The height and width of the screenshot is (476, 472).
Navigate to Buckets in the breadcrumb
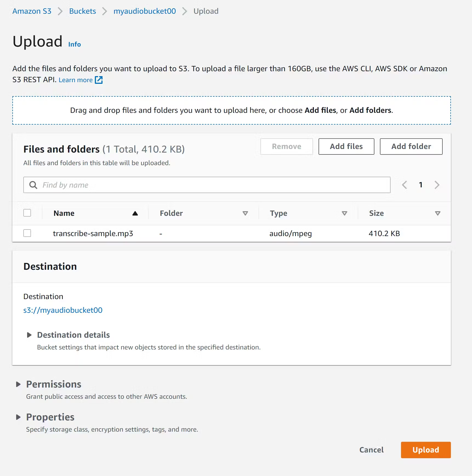pos(83,11)
